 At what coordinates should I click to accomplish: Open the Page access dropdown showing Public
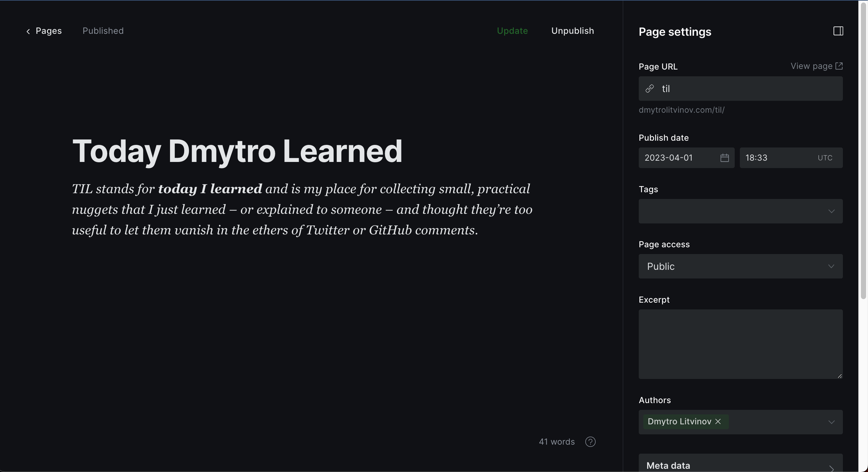tap(740, 266)
